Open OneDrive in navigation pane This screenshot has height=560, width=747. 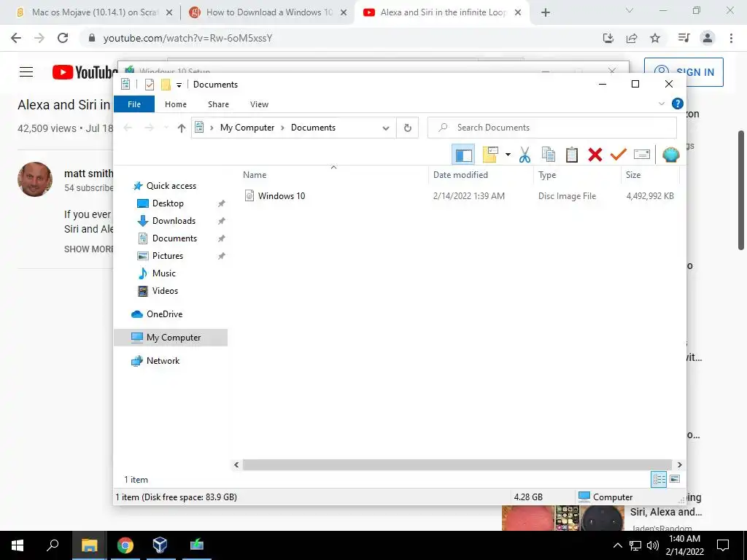pyautogui.click(x=164, y=314)
